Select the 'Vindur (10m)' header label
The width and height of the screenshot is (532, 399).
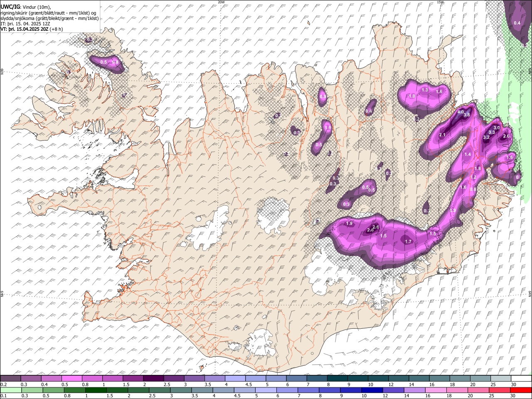pos(36,7)
